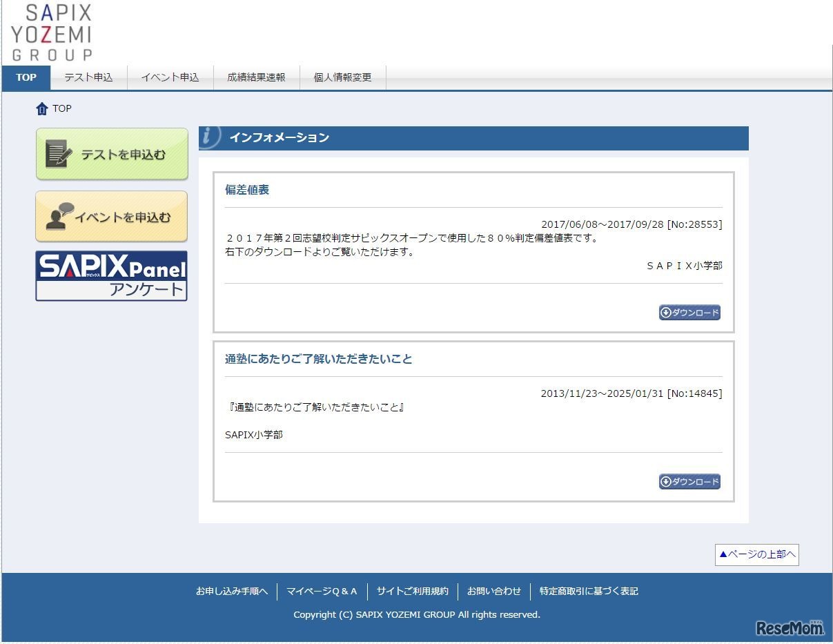
Task: Open the SAPIX Panel アンケート banner
Action: [x=110, y=276]
